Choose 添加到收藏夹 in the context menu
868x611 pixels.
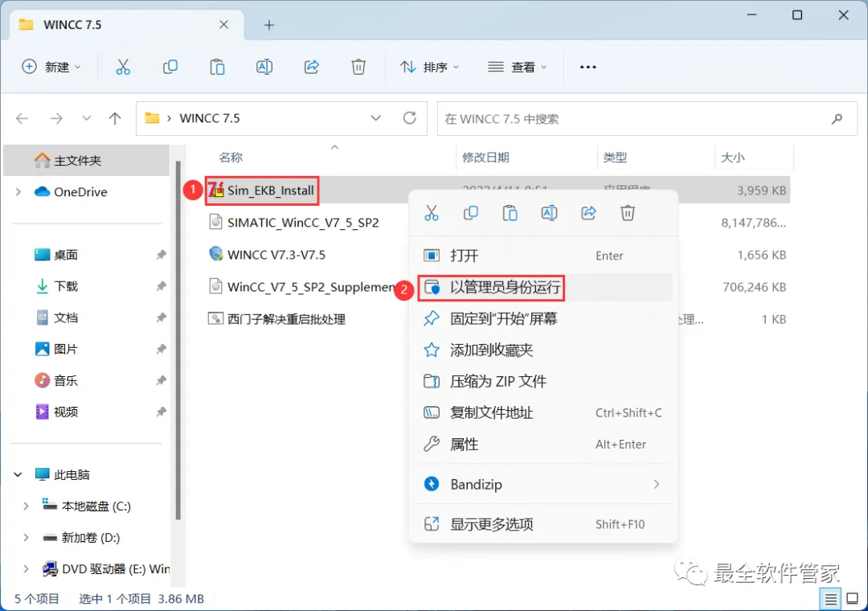(x=543, y=350)
